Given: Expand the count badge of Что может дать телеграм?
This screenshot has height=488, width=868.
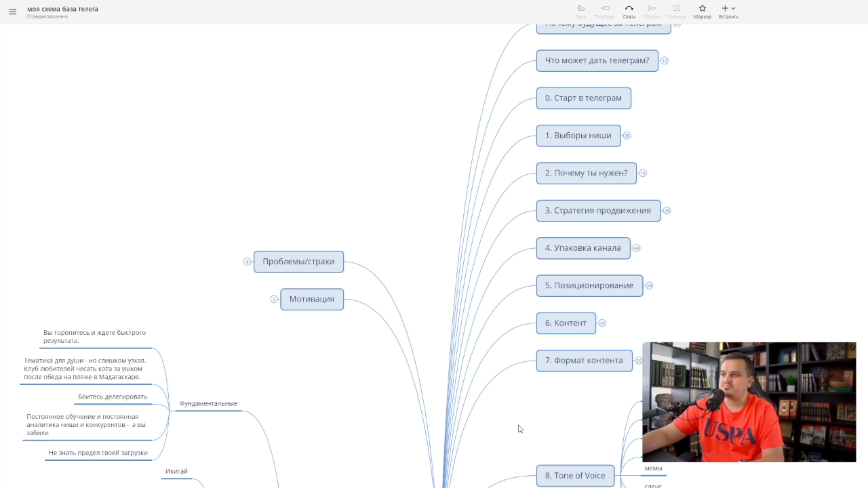Looking at the screenshot, I should tap(665, 61).
